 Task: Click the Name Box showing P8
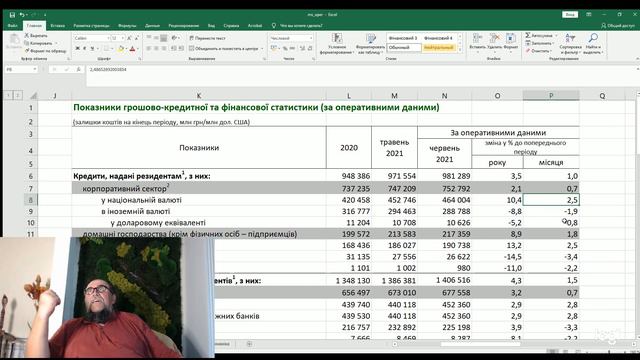[21, 69]
